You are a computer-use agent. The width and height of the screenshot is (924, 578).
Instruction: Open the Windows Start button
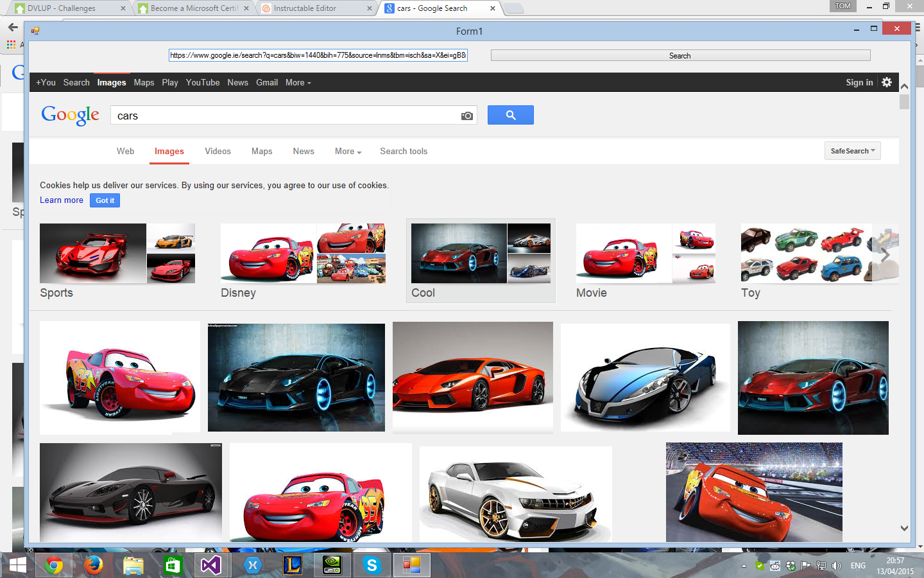(x=17, y=565)
